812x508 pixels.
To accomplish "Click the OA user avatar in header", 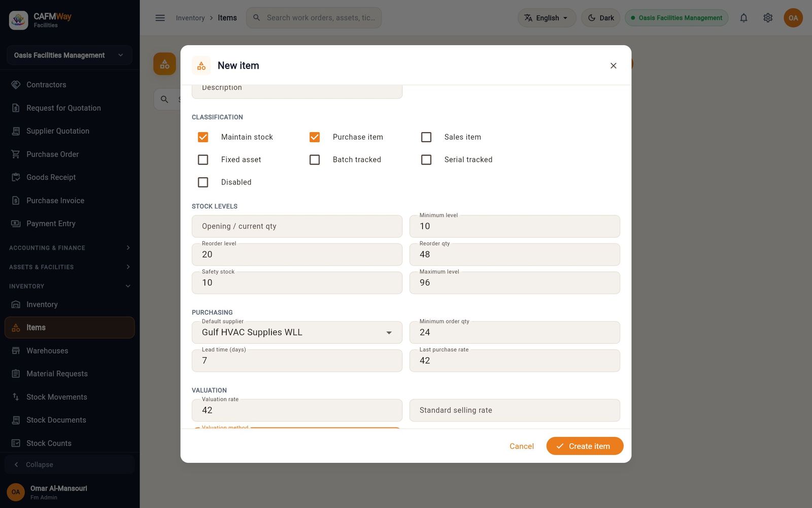I will [x=793, y=18].
